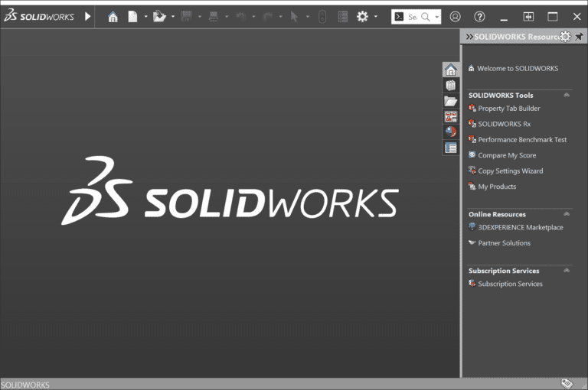Open Partner Solutions link
The width and height of the screenshot is (588, 390).
(x=504, y=243)
